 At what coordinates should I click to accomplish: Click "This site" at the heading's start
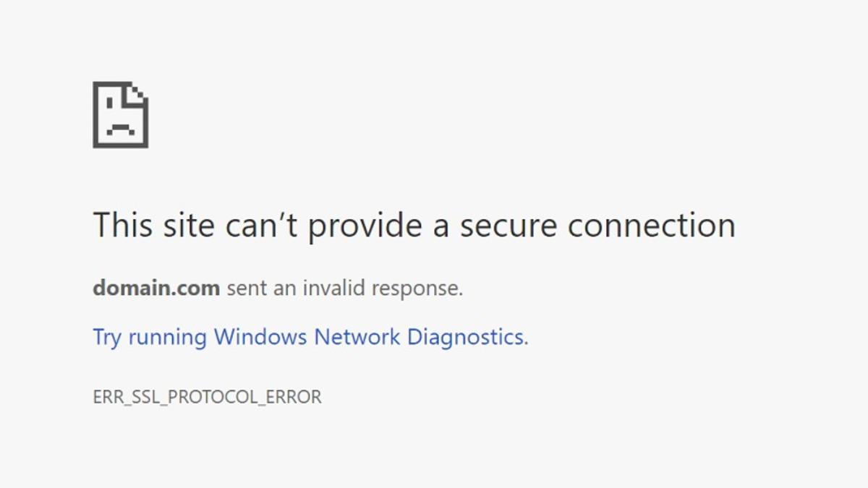click(154, 225)
